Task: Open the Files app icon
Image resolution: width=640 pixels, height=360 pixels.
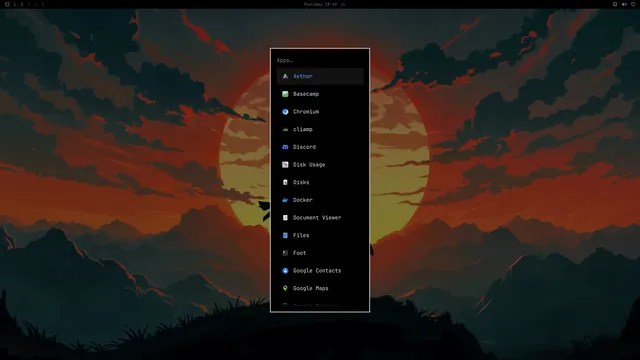Action: [285, 235]
